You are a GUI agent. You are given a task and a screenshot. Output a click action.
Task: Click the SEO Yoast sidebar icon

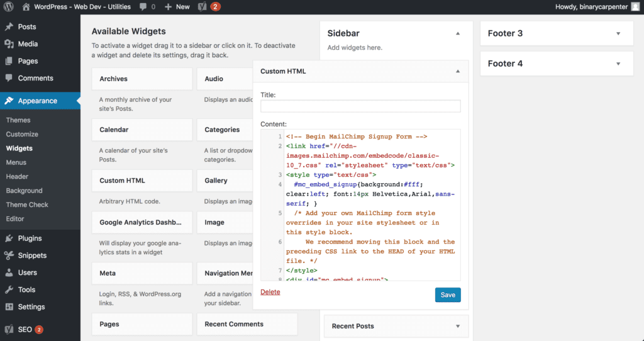coord(9,330)
